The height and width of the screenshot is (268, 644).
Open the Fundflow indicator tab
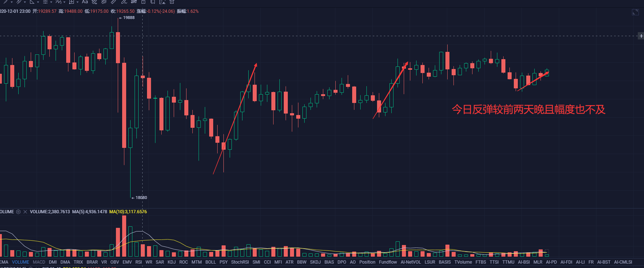(x=388, y=262)
